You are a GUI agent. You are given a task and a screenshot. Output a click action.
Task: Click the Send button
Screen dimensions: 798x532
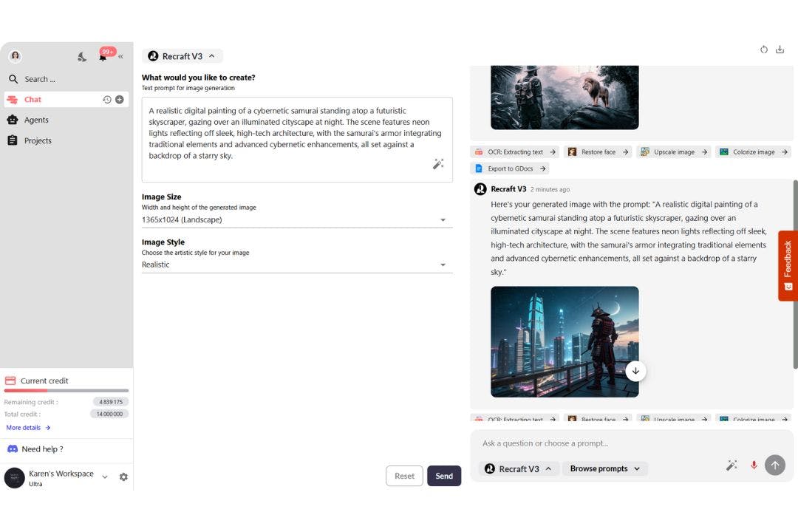coord(444,476)
